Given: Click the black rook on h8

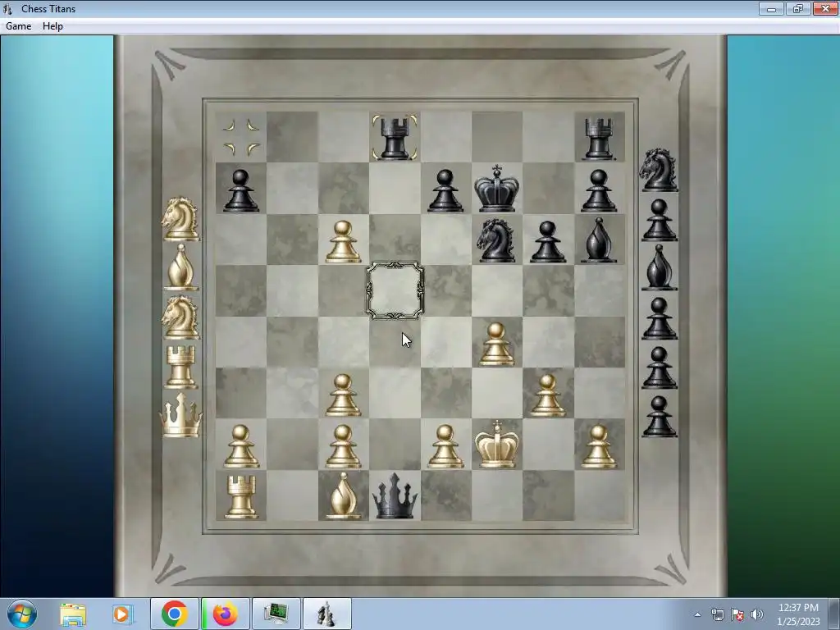Looking at the screenshot, I should coord(599,138).
